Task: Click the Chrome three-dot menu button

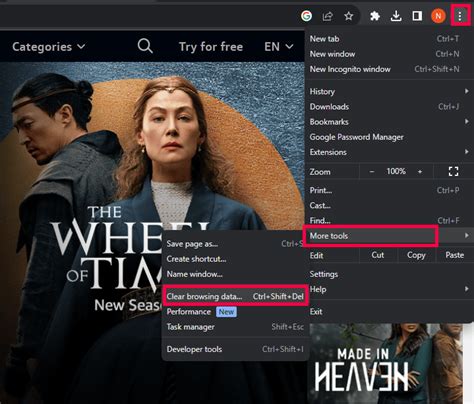Action: [x=460, y=16]
